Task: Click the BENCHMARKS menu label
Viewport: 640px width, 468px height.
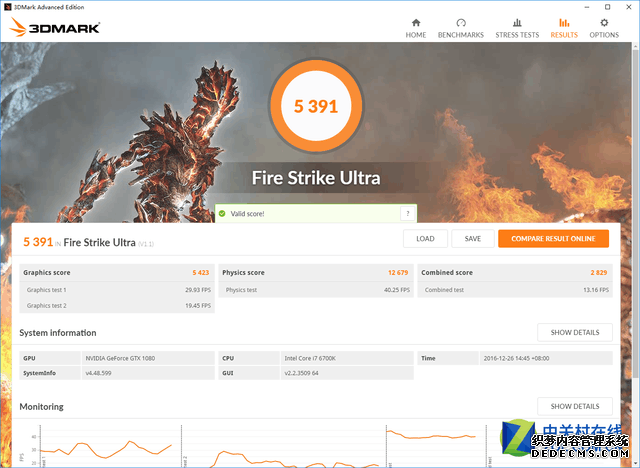Action: coord(461,35)
